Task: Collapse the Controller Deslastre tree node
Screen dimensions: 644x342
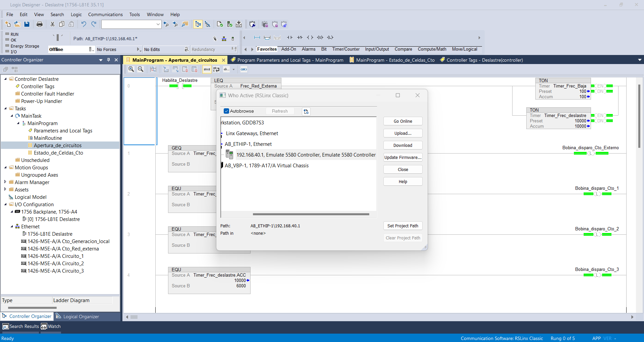Action: pyautogui.click(x=5, y=79)
